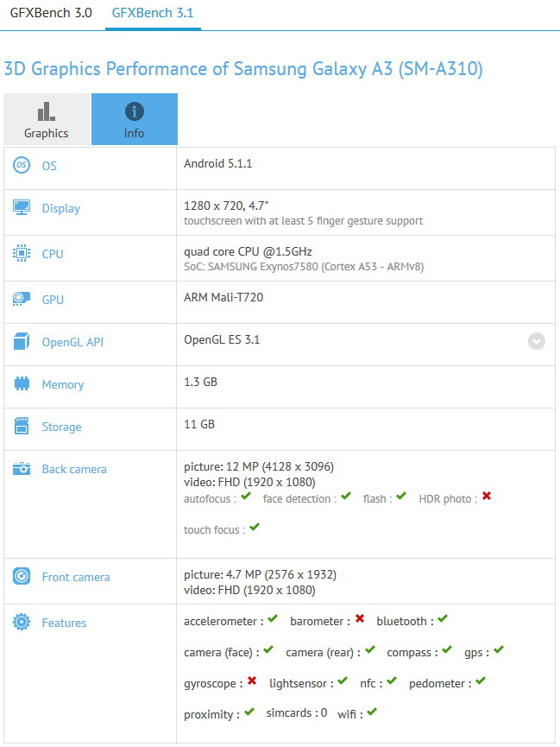Viewport: 560px width, 747px height.
Task: Click the autofocus green check mark
Action: pyautogui.click(x=246, y=496)
